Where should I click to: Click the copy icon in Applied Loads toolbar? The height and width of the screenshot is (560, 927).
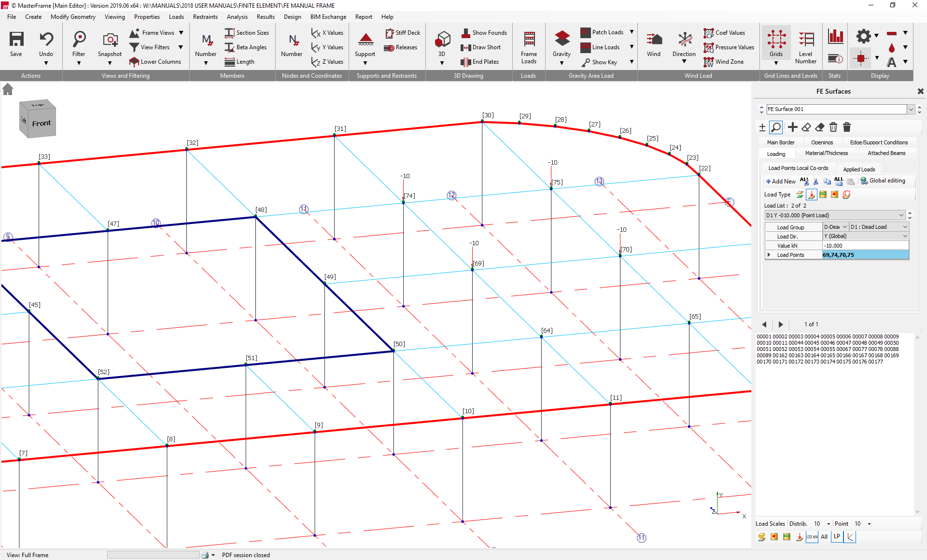pos(827,182)
